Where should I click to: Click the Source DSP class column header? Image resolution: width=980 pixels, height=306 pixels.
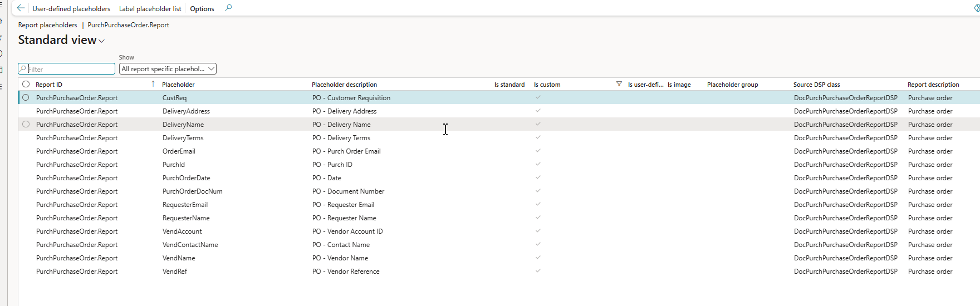point(816,85)
